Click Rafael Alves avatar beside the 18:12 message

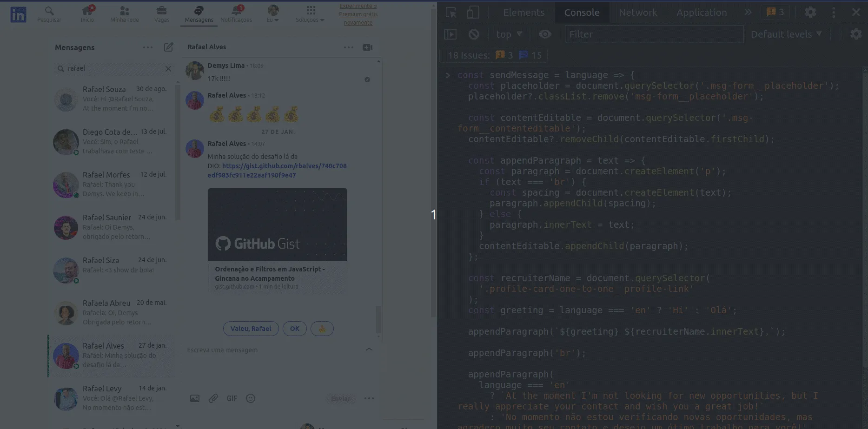coord(195,100)
